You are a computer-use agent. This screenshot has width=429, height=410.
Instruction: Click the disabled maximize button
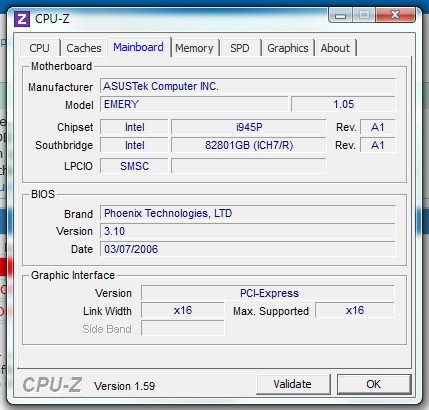(364, 15)
